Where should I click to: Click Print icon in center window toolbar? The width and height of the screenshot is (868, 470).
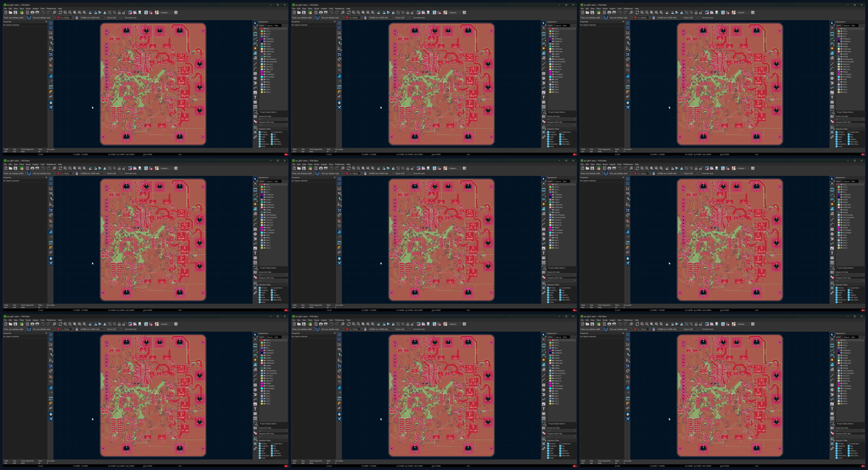click(321, 168)
